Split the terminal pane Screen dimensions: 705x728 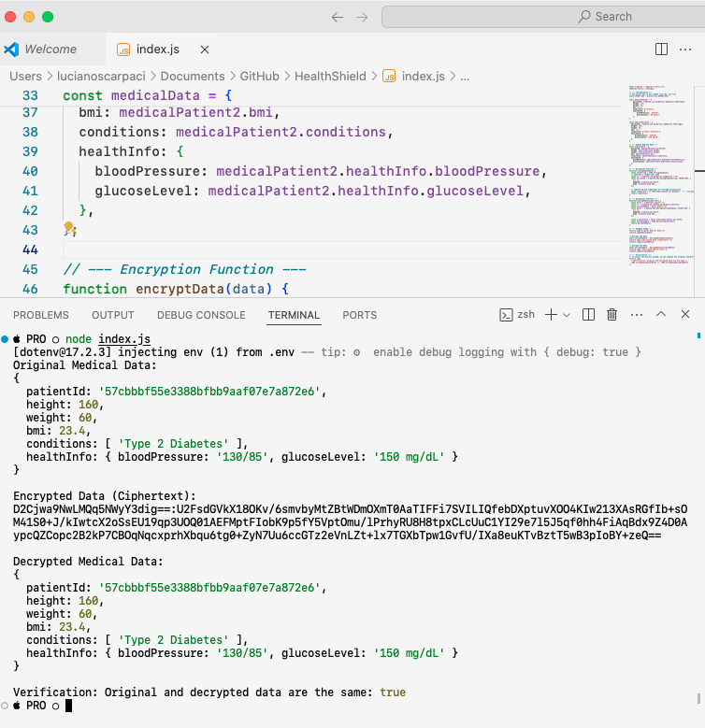588,315
